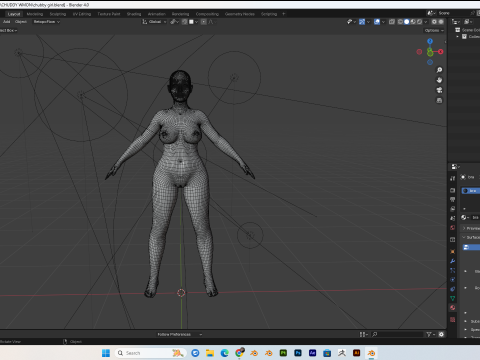Open the Tool properties tab
This screenshot has height=360, width=480.
(452, 178)
